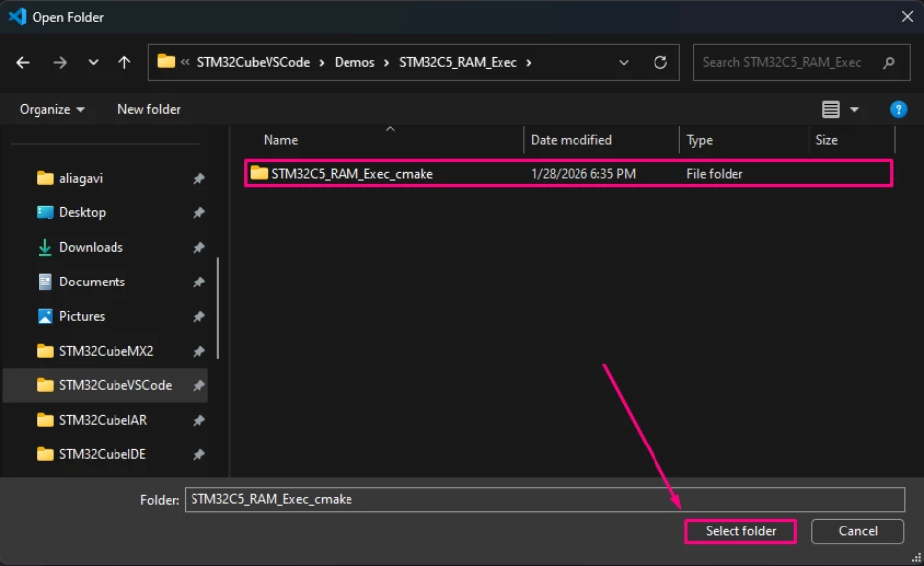Open Documents in the sidebar
Viewport: 924px width, 566px height.
click(92, 282)
